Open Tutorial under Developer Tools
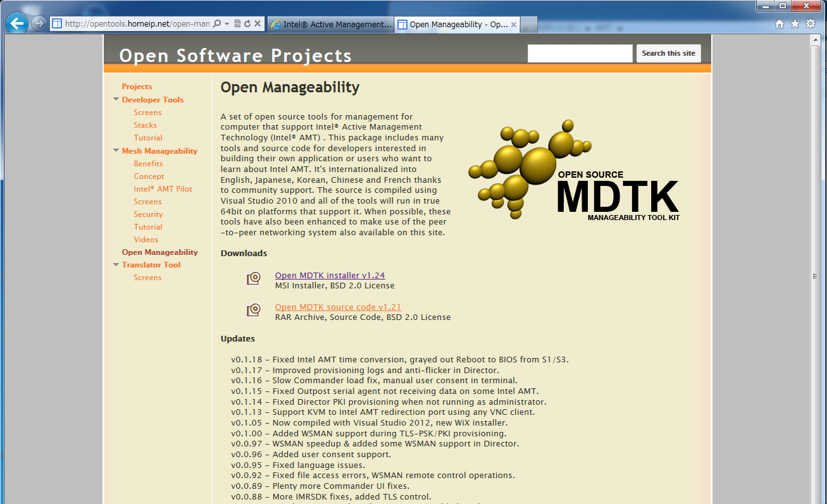This screenshot has width=827, height=504. coord(148,138)
